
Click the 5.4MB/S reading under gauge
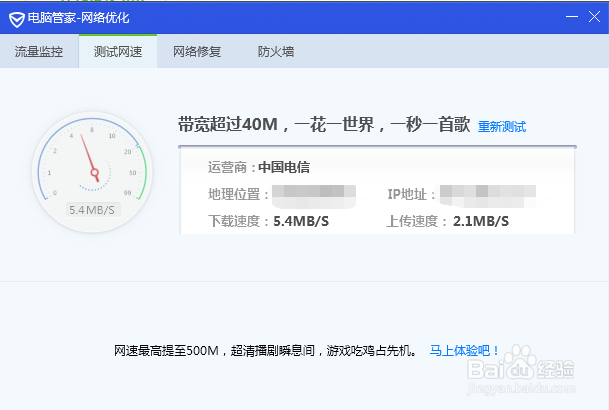point(92,210)
